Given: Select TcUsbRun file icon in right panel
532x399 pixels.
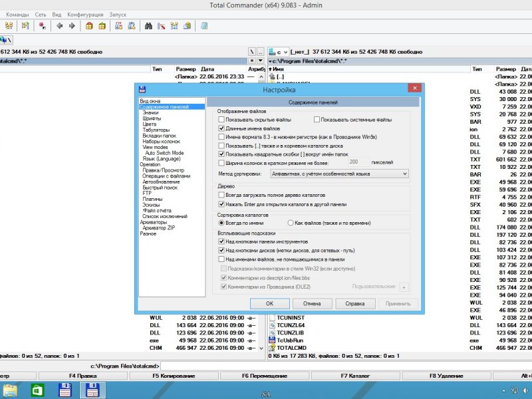Looking at the screenshot, I should [x=272, y=340].
